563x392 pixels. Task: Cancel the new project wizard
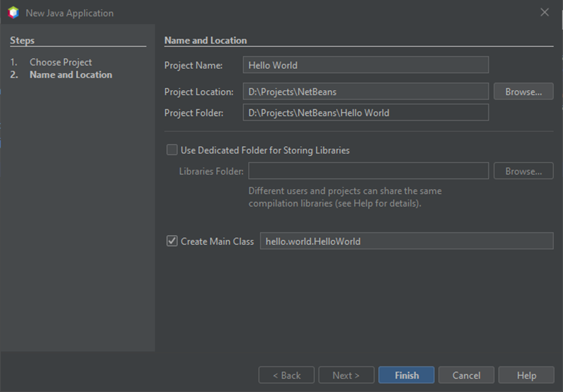(466, 375)
